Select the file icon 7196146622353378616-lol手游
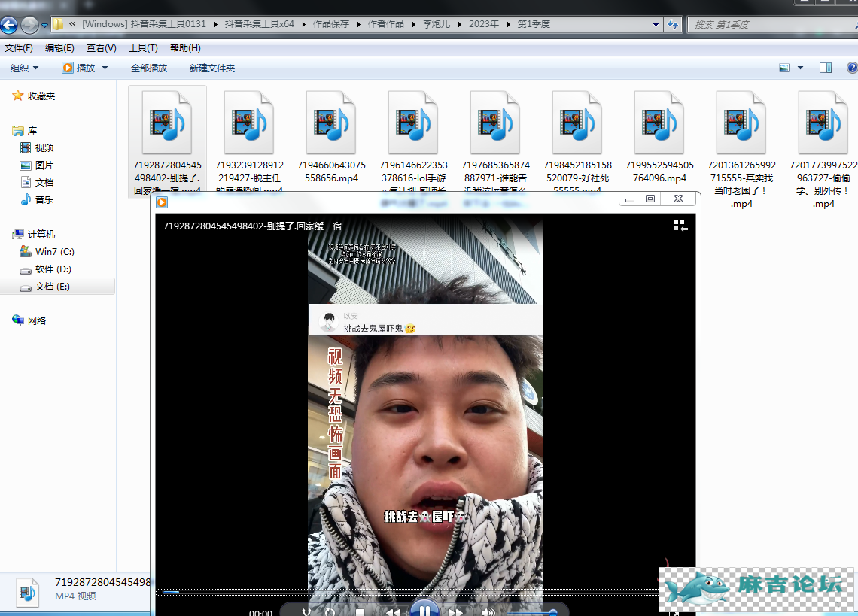The height and width of the screenshot is (616, 858). (x=413, y=123)
